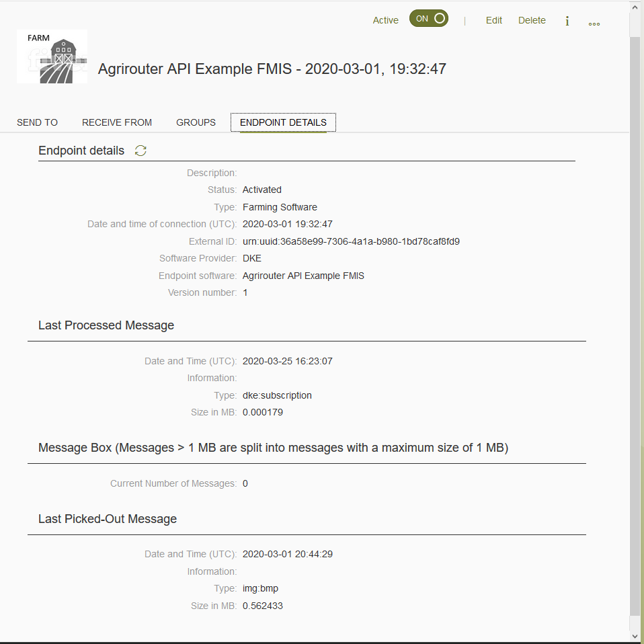This screenshot has width=644, height=644.
Task: Click the scrollbar up arrow
Action: click(635, 7)
